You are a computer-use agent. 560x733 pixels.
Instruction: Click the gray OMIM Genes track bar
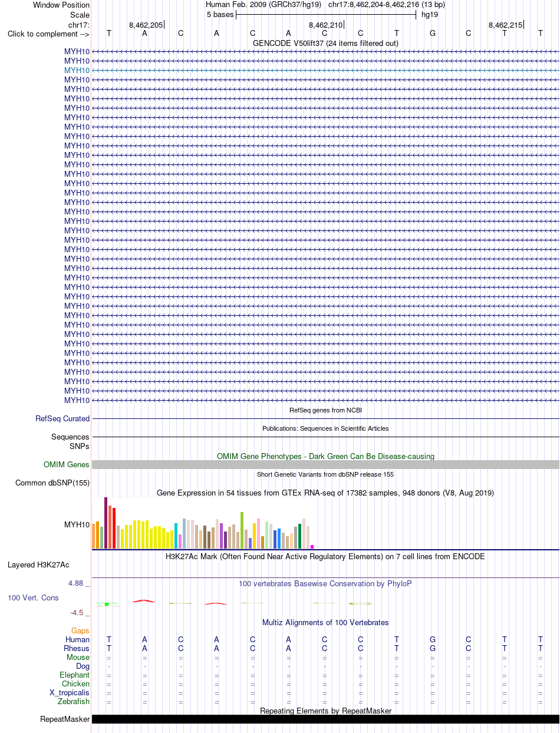pyautogui.click(x=325, y=464)
